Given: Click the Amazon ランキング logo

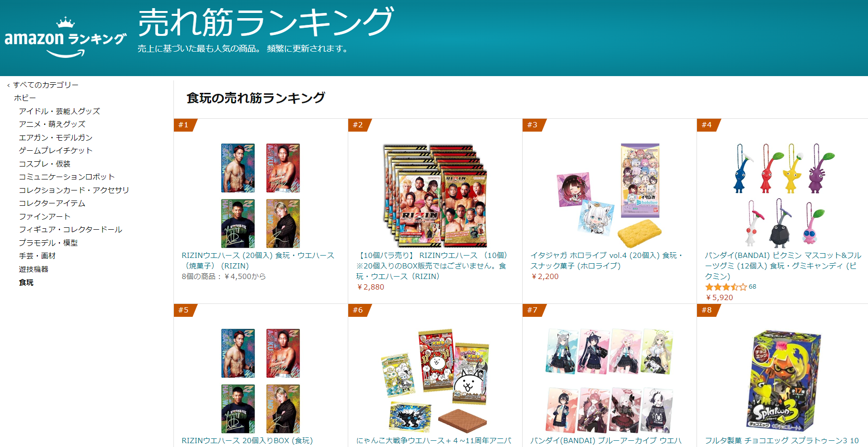Looking at the screenshot, I should pyautogui.click(x=66, y=37).
